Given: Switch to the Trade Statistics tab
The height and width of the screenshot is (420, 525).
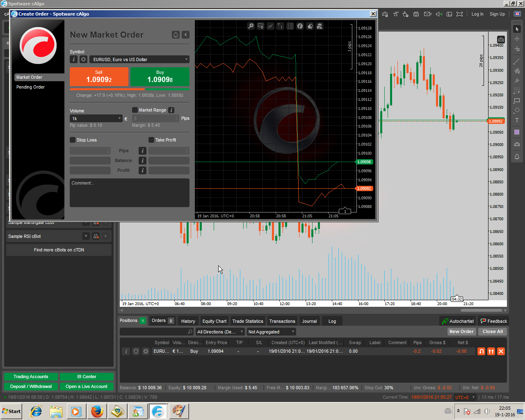Looking at the screenshot, I should point(248,321).
